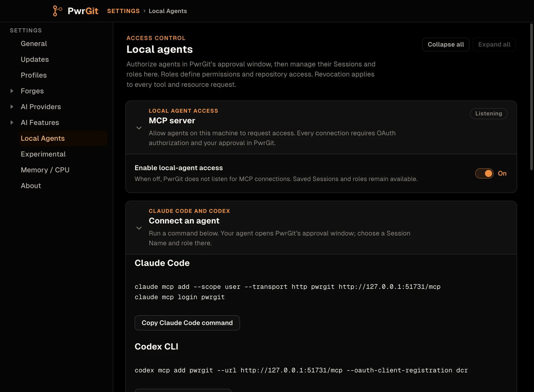Expand the AI Providers sidebar section
Image resolution: width=534 pixels, height=392 pixels.
[x=12, y=107]
